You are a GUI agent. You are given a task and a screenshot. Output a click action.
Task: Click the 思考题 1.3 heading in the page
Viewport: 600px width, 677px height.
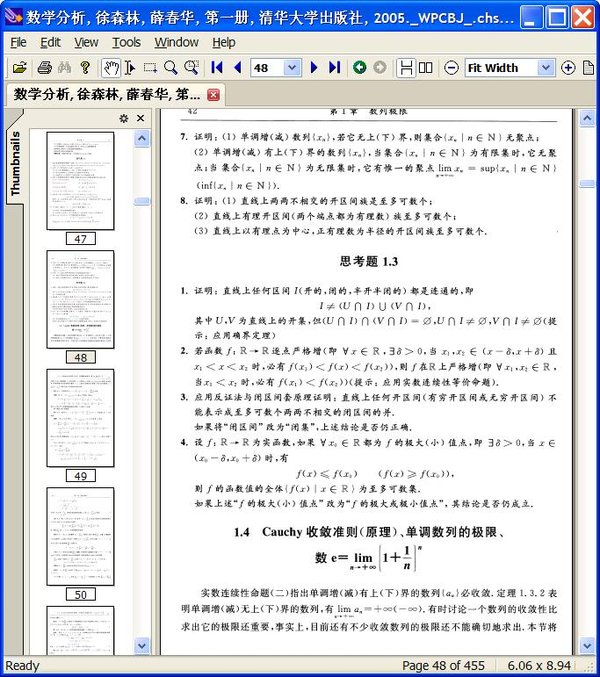[369, 261]
